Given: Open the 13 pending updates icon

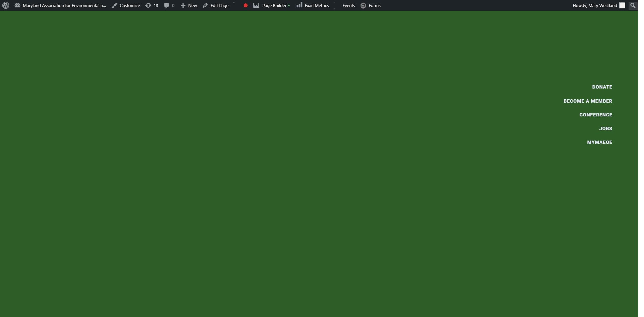Looking at the screenshot, I should point(148,5).
